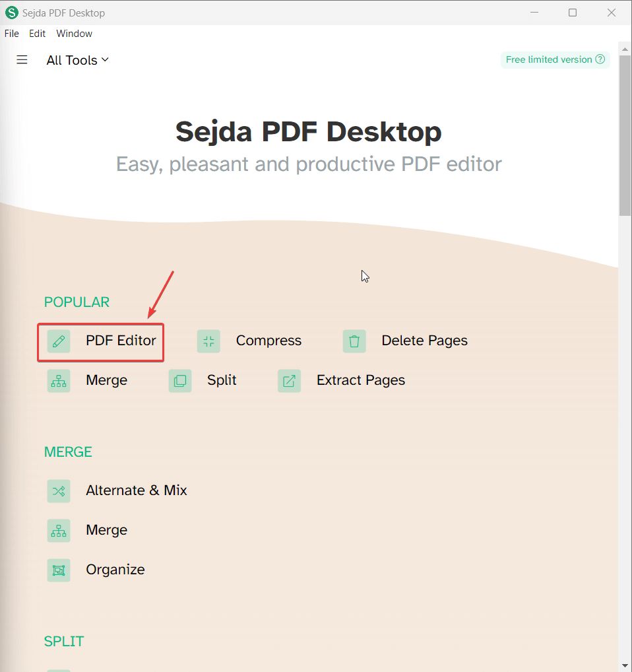This screenshot has width=632, height=672.
Task: Click the help question mark icon
Action: tap(600, 59)
